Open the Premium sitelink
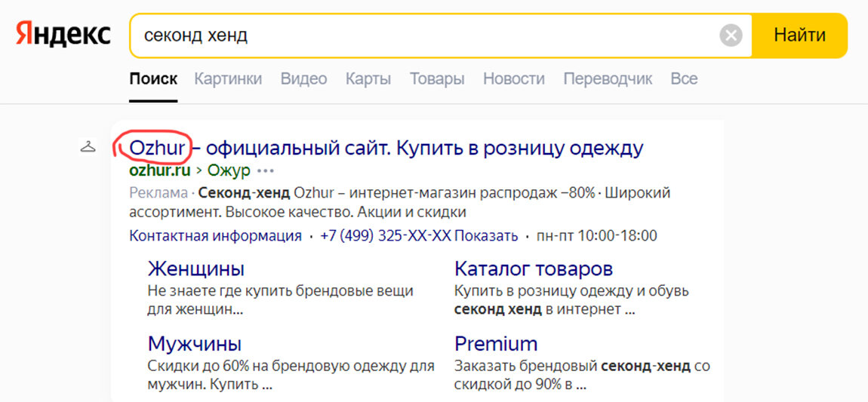The height and width of the screenshot is (402, 868). (x=496, y=344)
